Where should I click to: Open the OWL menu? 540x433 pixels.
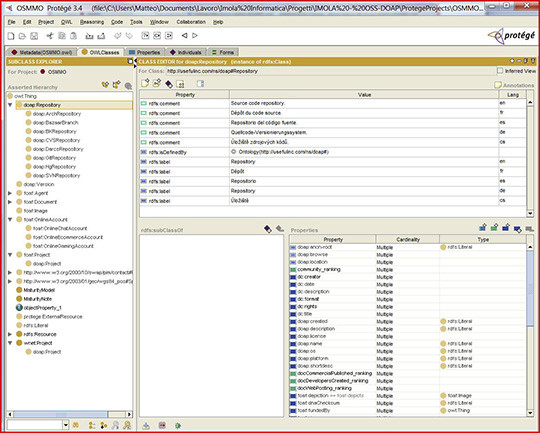(x=66, y=22)
